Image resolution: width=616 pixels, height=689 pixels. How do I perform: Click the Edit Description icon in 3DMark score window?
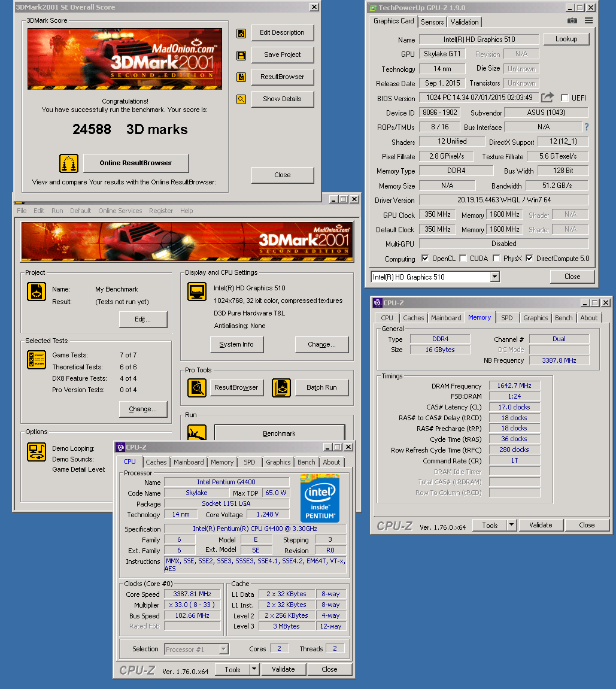click(241, 34)
